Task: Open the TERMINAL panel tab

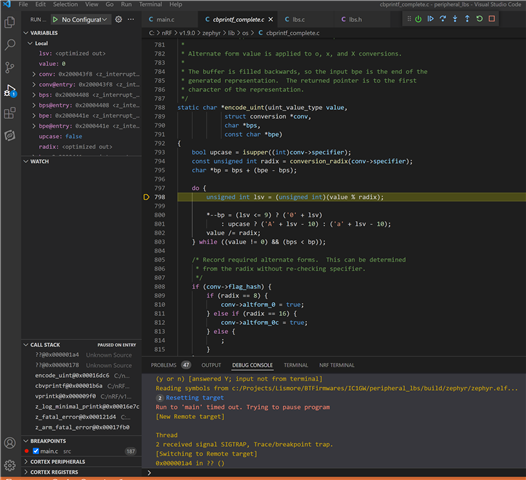Action: tap(296, 365)
